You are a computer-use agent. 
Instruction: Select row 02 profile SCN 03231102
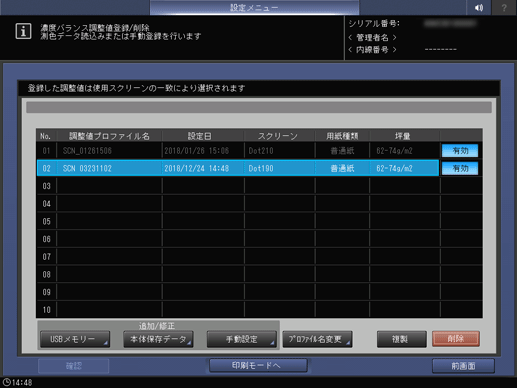point(237,168)
